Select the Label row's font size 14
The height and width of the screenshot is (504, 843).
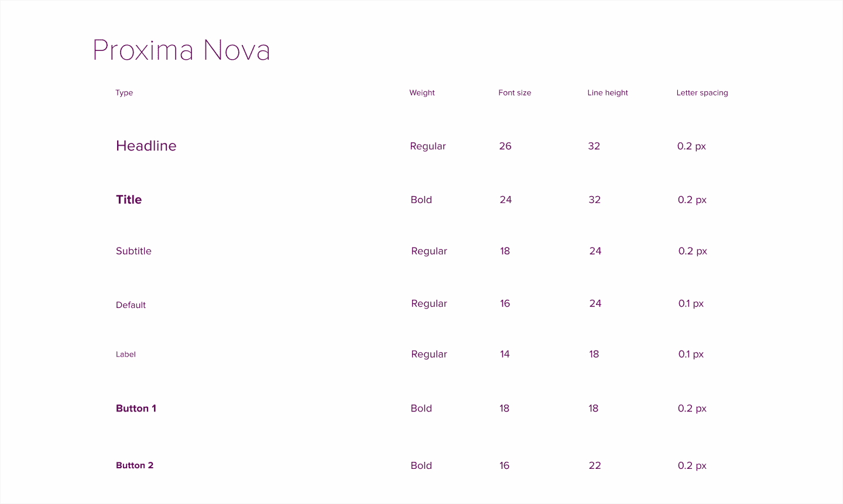(505, 354)
